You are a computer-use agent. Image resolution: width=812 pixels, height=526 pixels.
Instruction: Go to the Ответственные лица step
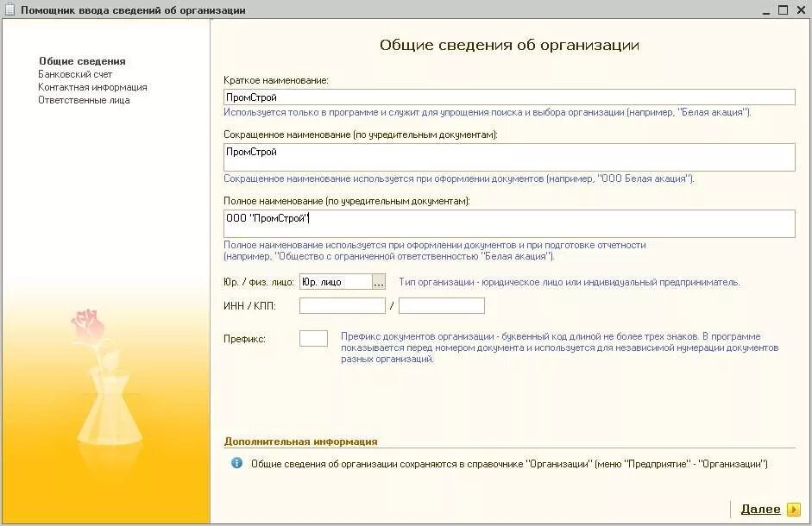(x=84, y=100)
